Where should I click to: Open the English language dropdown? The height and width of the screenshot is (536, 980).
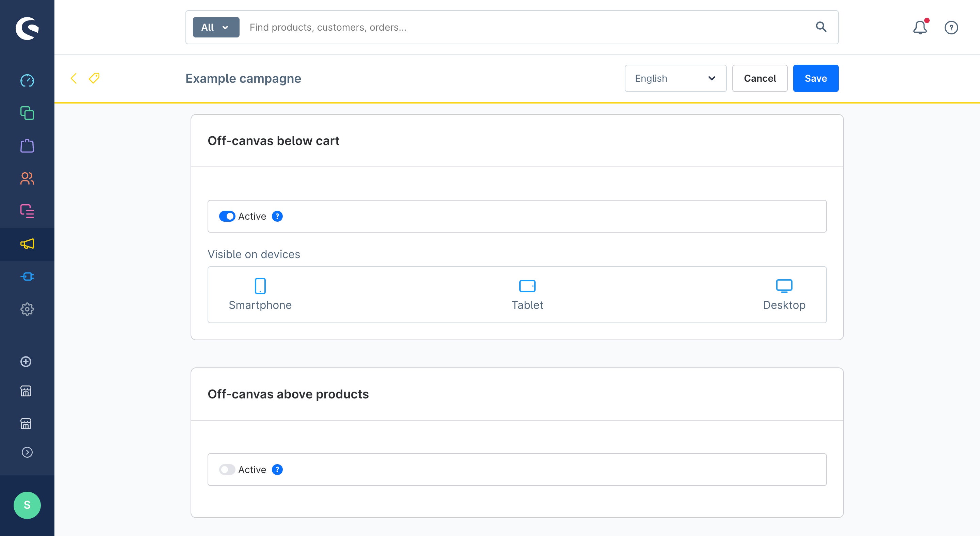tap(675, 78)
